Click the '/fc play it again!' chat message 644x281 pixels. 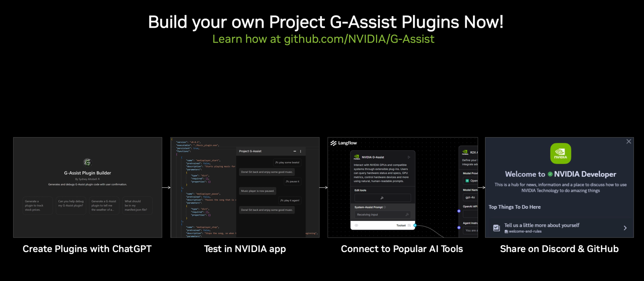click(290, 200)
